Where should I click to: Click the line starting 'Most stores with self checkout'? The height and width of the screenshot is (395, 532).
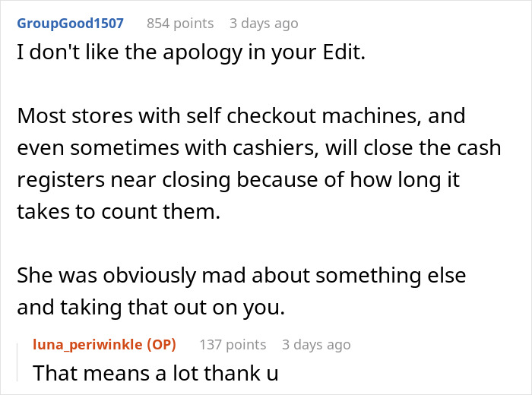click(240, 118)
